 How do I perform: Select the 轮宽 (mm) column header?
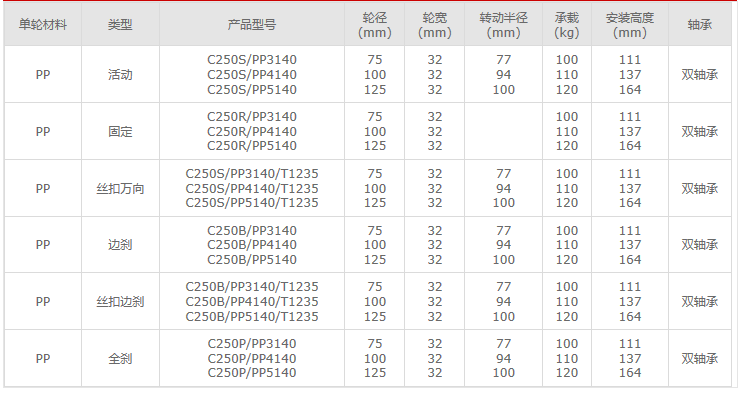point(434,24)
